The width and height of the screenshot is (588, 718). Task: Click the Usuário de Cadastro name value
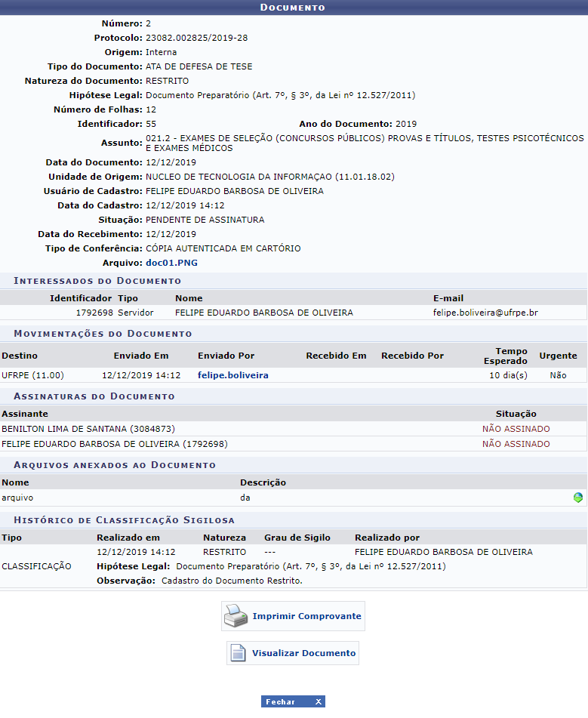[x=235, y=191]
